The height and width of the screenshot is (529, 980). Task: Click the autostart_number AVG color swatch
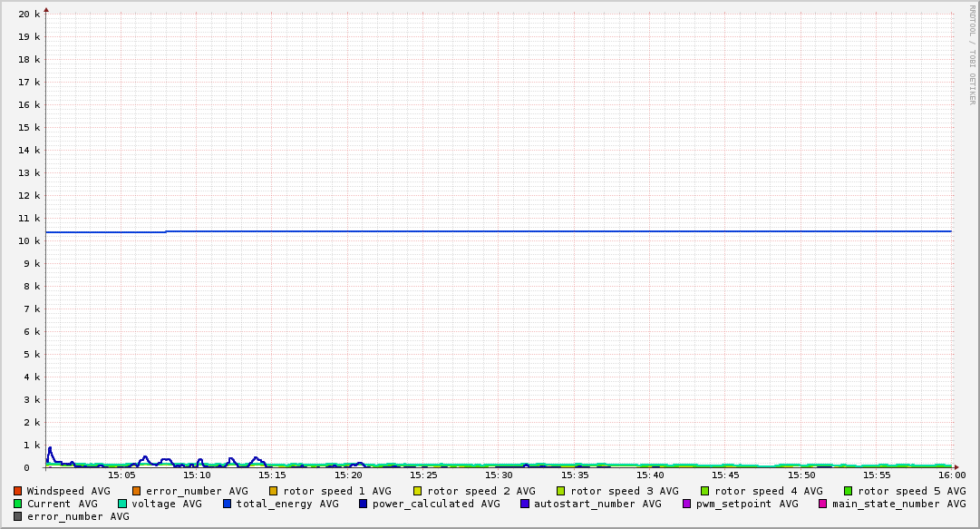pos(525,504)
